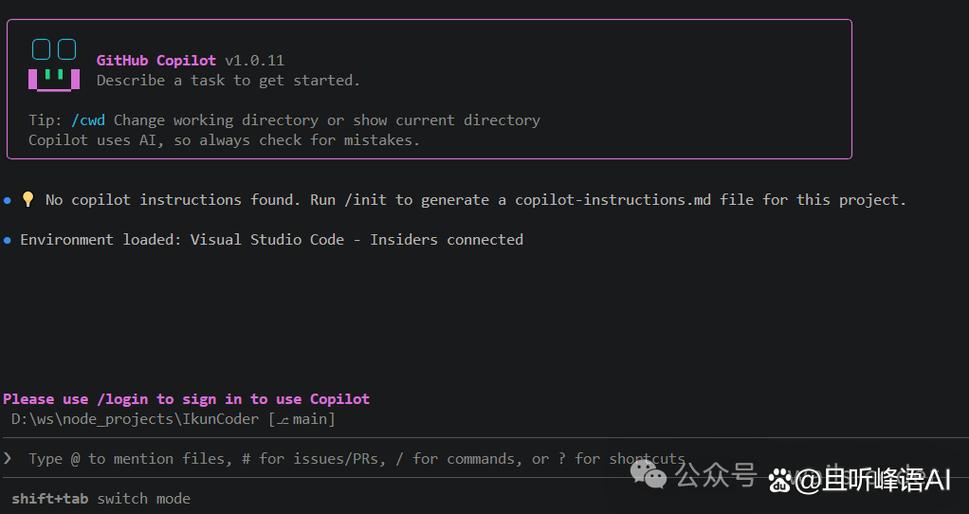
Task: Click the prompt chevron before input field
Action: click(7, 458)
